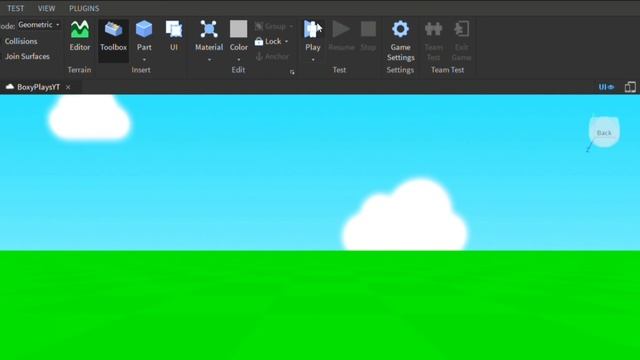The width and height of the screenshot is (640, 360).
Task: Insert a new Part
Action: [x=144, y=34]
